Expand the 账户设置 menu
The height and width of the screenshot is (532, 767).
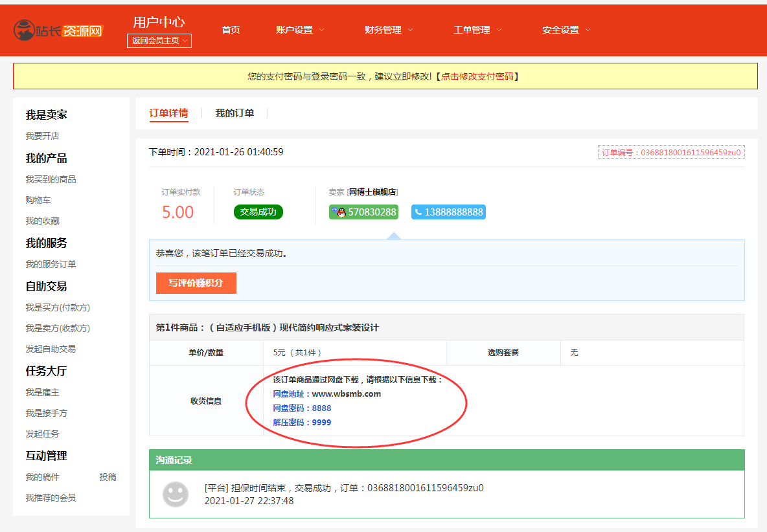pos(300,30)
